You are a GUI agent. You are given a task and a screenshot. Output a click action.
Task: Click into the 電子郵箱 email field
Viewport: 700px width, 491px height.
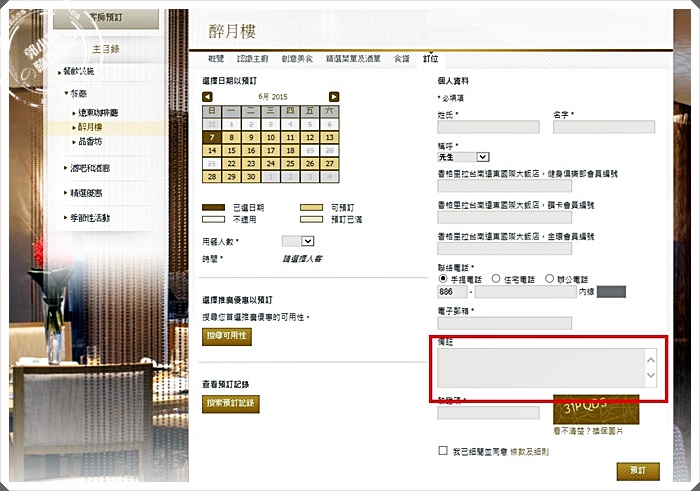504,323
